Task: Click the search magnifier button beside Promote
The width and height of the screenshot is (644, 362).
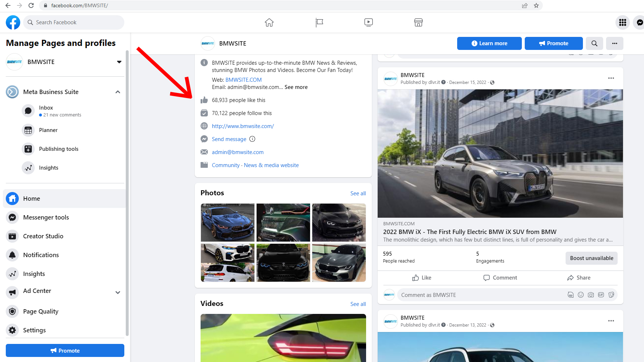Action: tap(594, 43)
